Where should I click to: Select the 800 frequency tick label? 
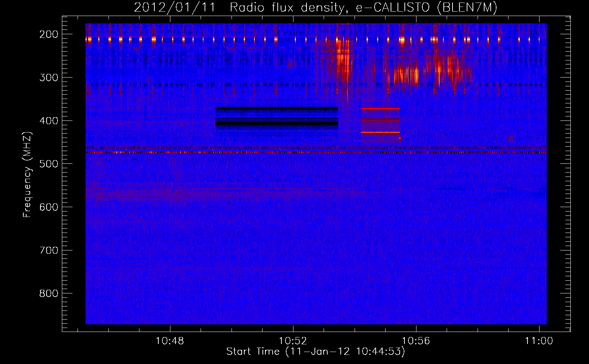(x=48, y=293)
